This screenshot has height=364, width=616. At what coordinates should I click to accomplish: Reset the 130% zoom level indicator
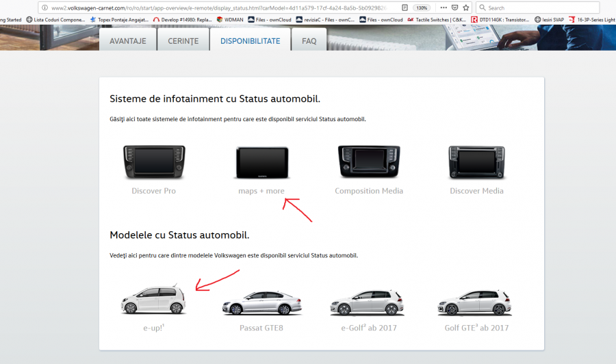pos(422,8)
